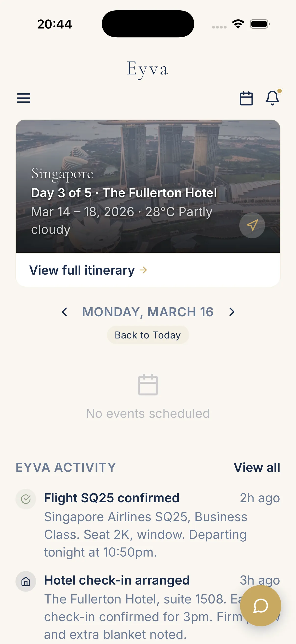Image resolution: width=296 pixels, height=644 pixels.
Task: Tap the Day 3 of 5 Fullerton Hotel text
Action: (x=124, y=193)
